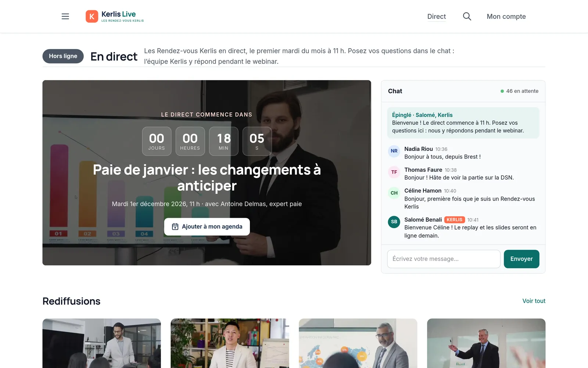Click the Chat panel heading
The height and width of the screenshot is (368, 588).
pos(395,91)
